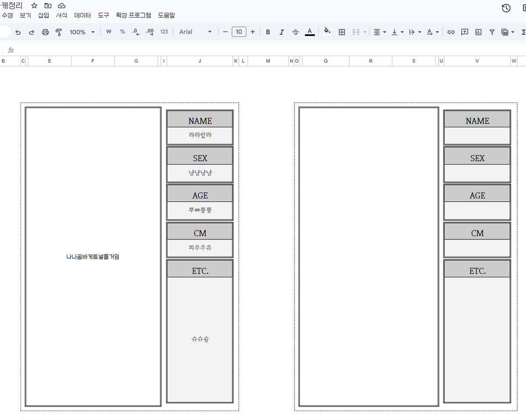Image resolution: width=526 pixels, height=420 pixels.
Task: Redo the last undone action
Action: pos(32,32)
